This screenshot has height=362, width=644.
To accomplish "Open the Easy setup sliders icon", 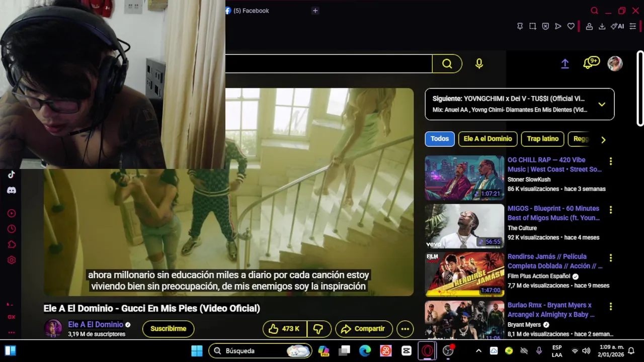I will tap(633, 26).
